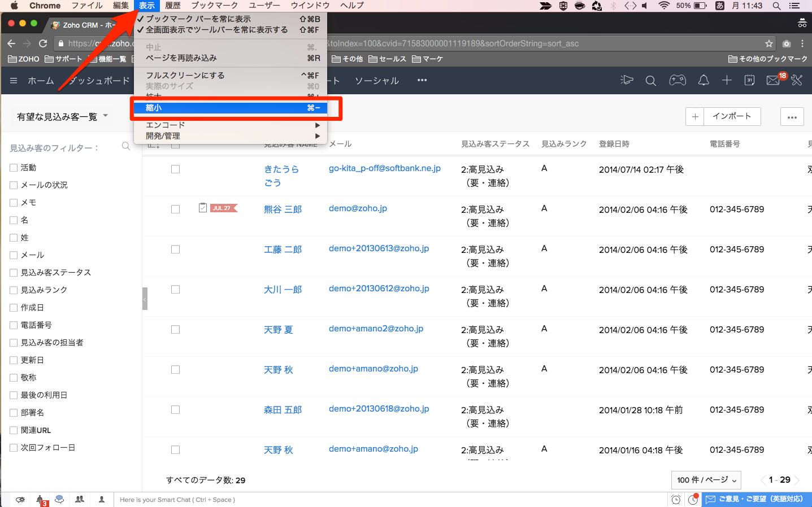Open the calendar icon in header
The image size is (812, 507).
pos(749,81)
